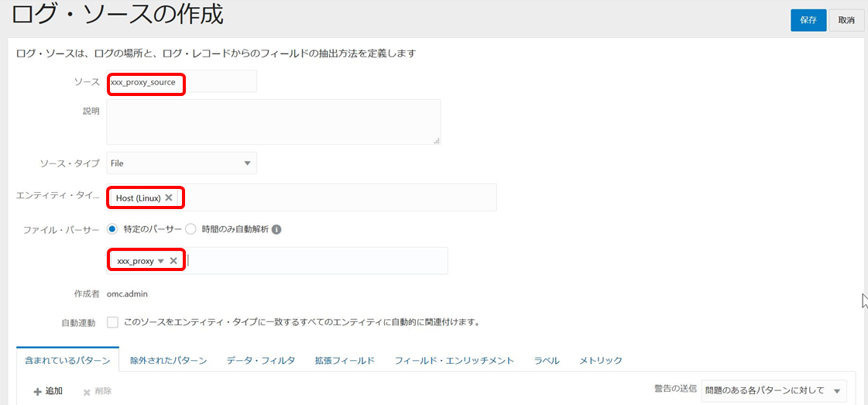Click the 追加 plus icon button
Viewport: 868px width, 405px height.
coord(47,391)
